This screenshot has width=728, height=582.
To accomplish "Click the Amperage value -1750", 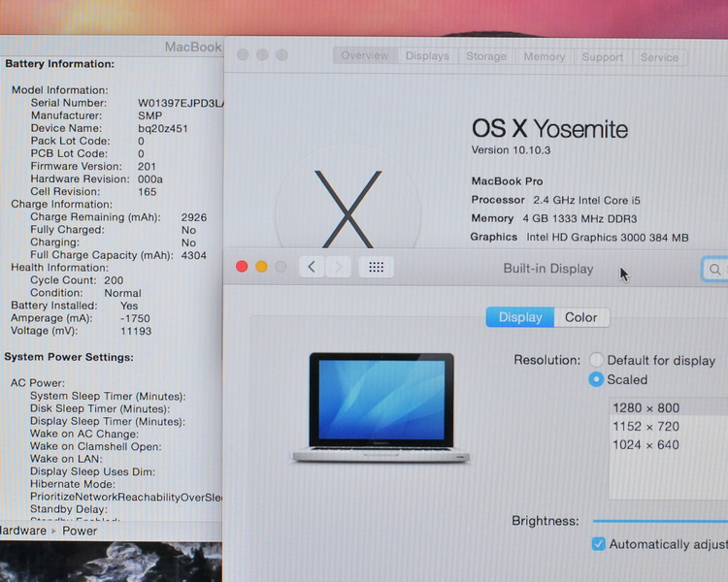I will tap(135, 318).
